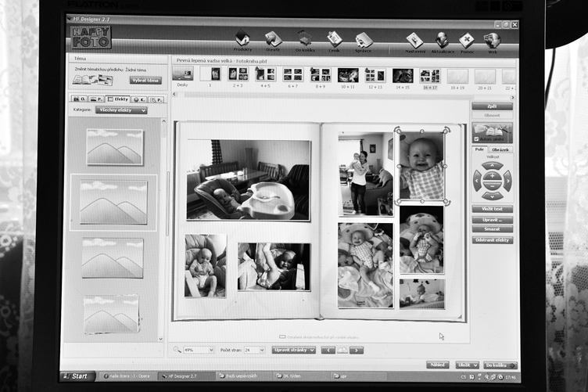The height and width of the screenshot is (392, 588).
Task: Click the Otevřít icon in the toolbar
Action: pyautogui.click(x=273, y=40)
